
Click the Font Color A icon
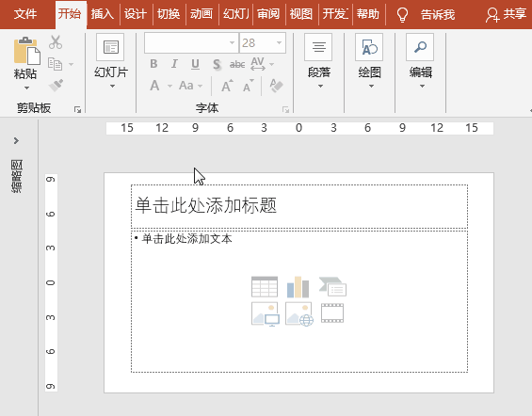[x=154, y=86]
